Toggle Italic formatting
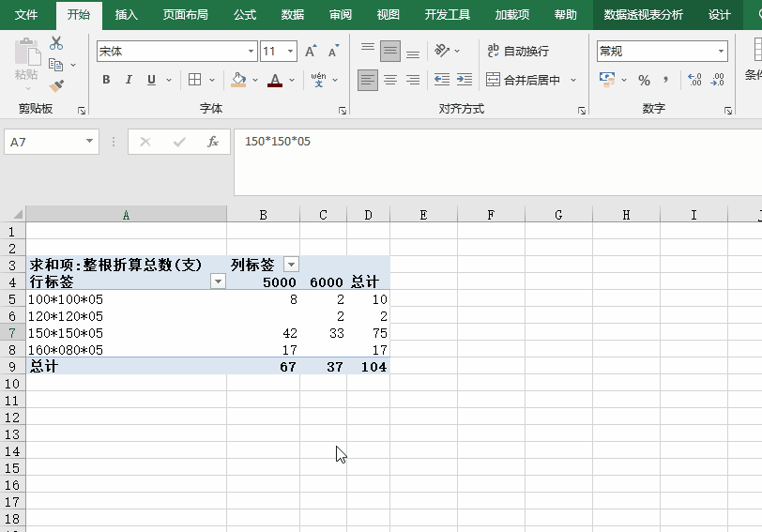762x532 pixels. click(x=129, y=80)
